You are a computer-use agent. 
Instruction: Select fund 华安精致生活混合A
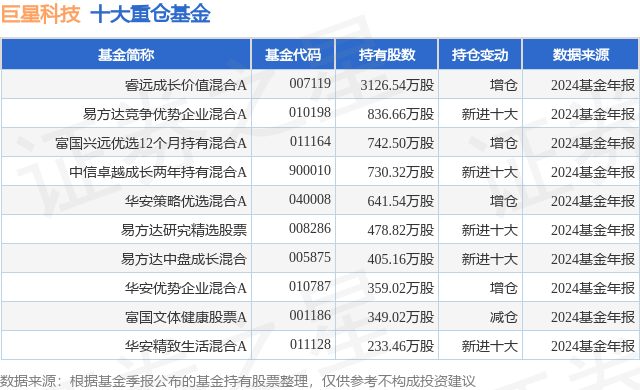coord(186,346)
